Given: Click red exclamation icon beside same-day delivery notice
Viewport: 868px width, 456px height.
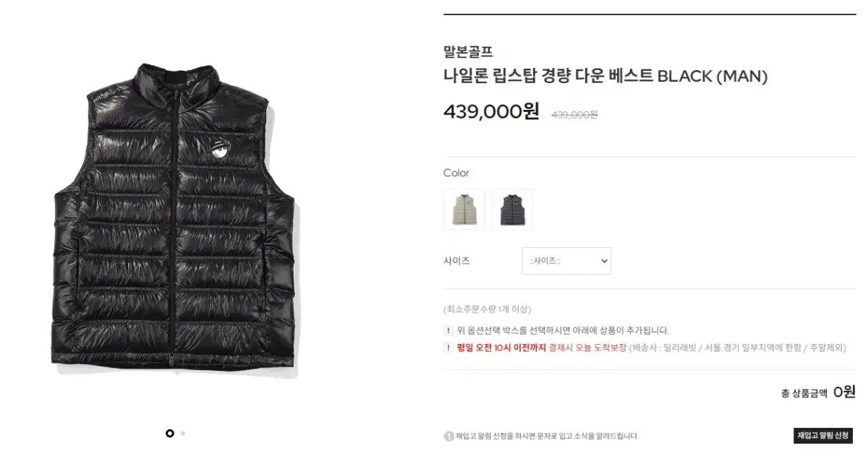Looking at the screenshot, I should point(448,348).
